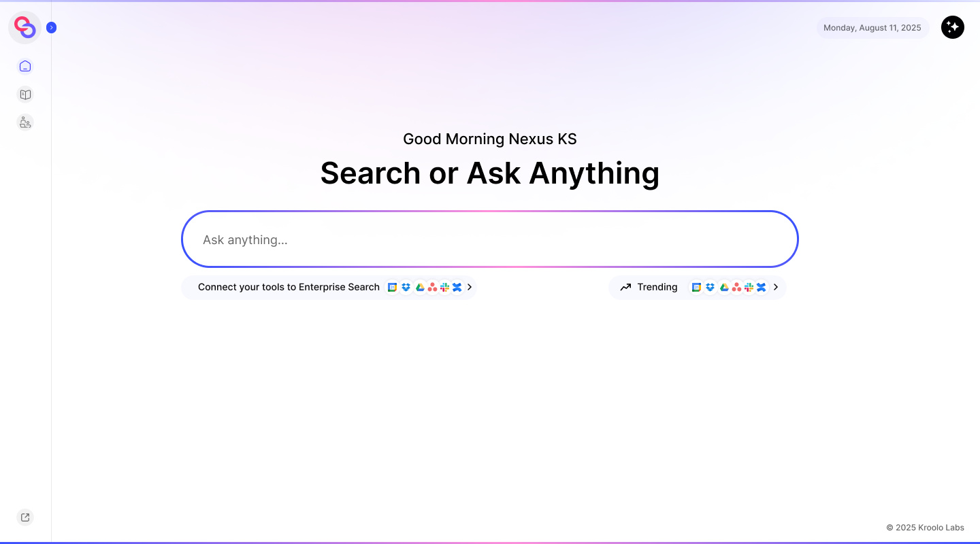Click the black sparkle AI icon top-right
The height and width of the screenshot is (544, 980).
point(952,27)
